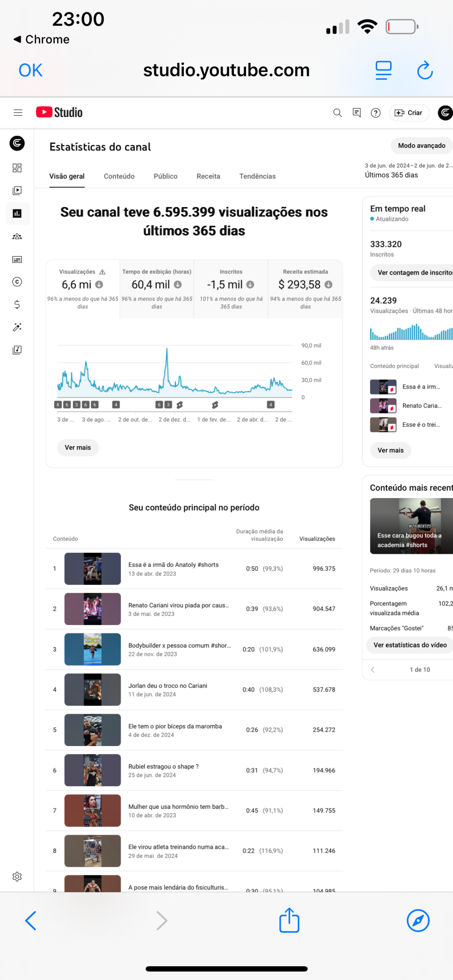Open the Subtitles icon in the sidebar
This screenshot has width=453, height=980.
click(x=17, y=259)
